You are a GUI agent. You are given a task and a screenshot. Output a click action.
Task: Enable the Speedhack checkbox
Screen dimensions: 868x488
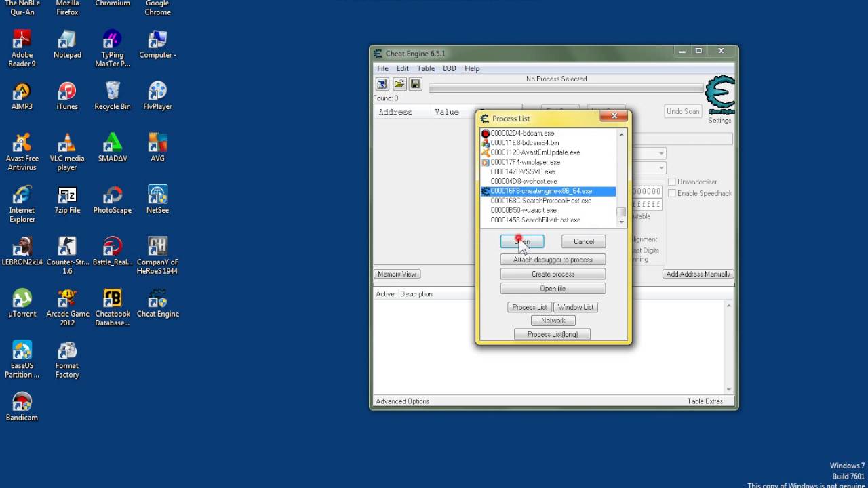(672, 193)
